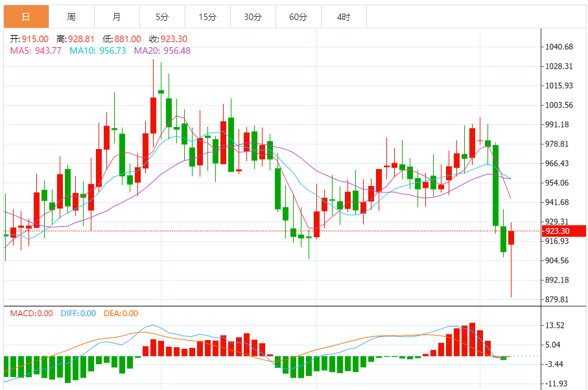Click the red 923.30 current price tag

tap(563, 231)
